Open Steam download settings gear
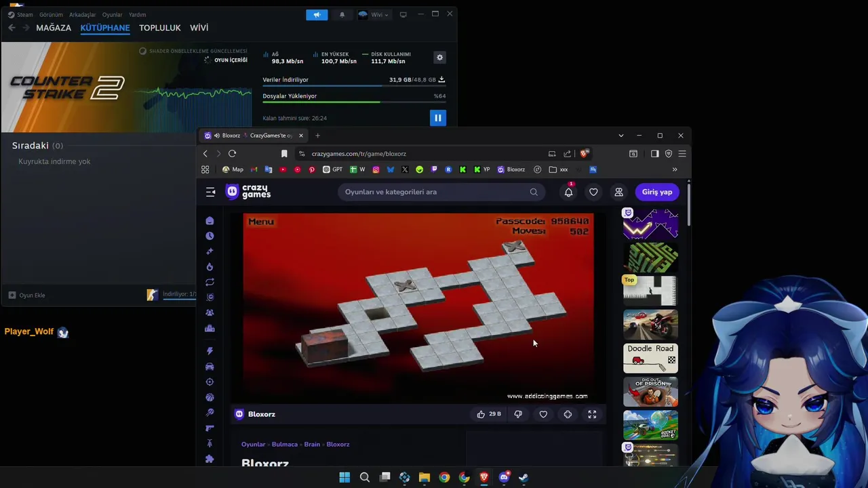868x488 pixels. click(x=439, y=58)
